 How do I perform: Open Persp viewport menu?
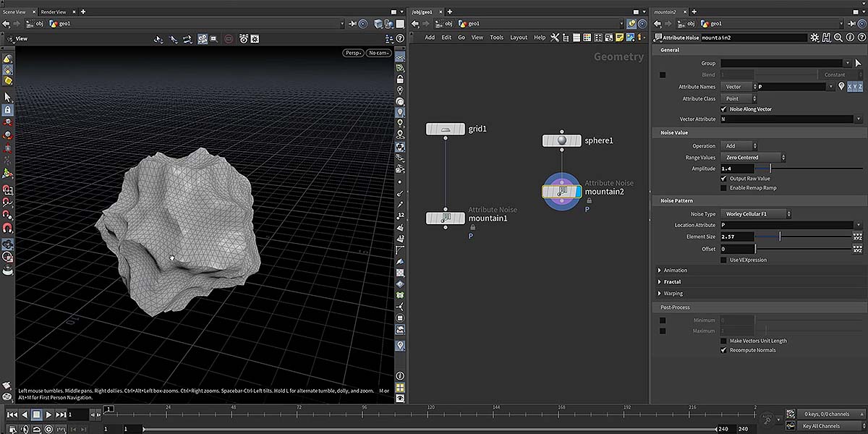(x=353, y=53)
